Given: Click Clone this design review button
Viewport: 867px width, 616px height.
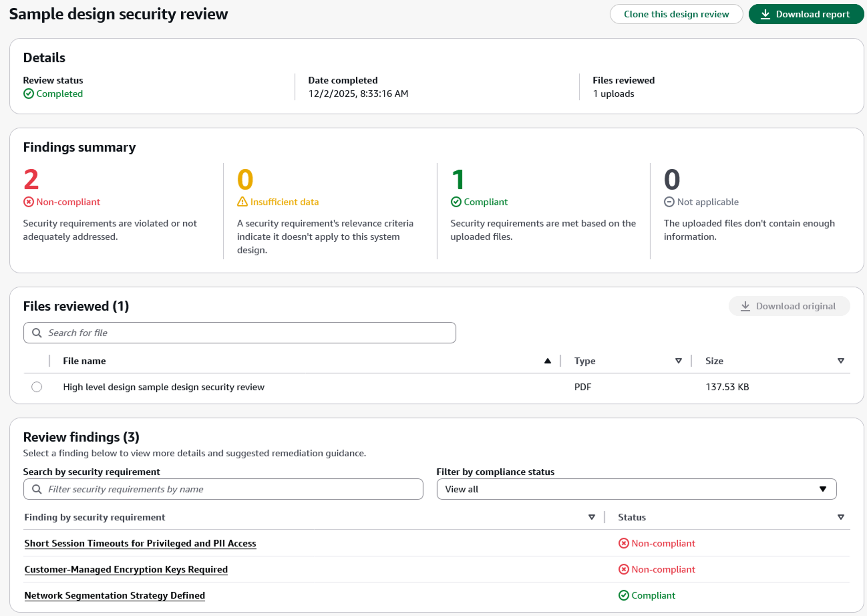Looking at the screenshot, I should coord(676,14).
